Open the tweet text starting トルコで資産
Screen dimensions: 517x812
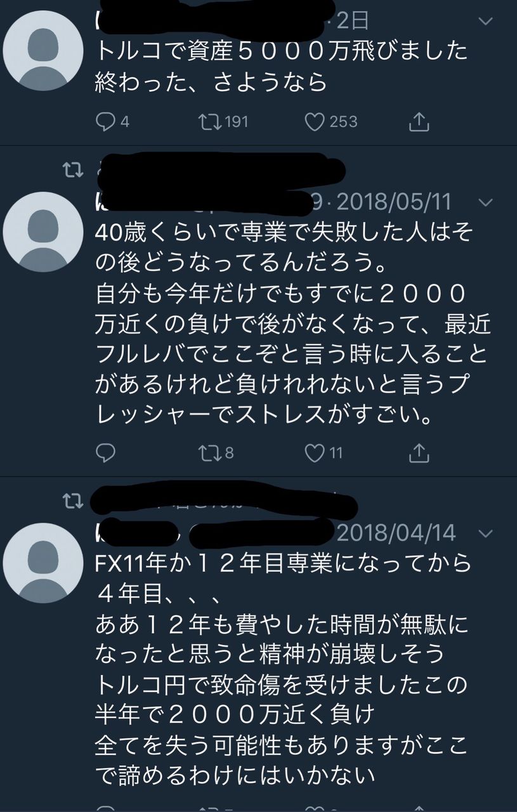coord(282,66)
